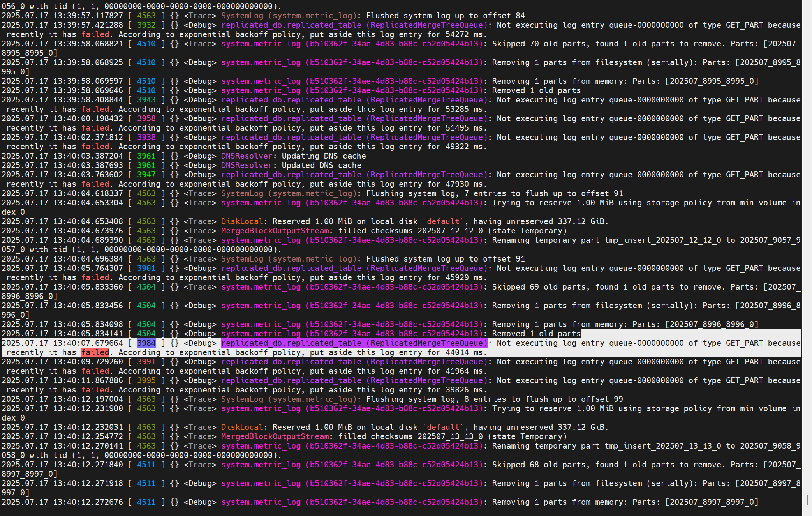Click backoff value 53285 ms
Image resolution: width=812 pixels, height=516 pixels.
(x=464, y=109)
